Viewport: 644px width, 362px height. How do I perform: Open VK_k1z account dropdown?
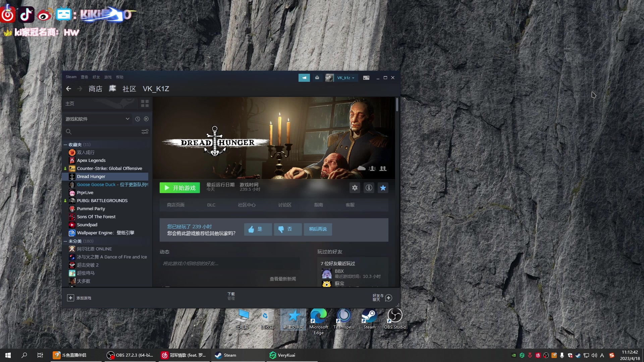(x=346, y=78)
